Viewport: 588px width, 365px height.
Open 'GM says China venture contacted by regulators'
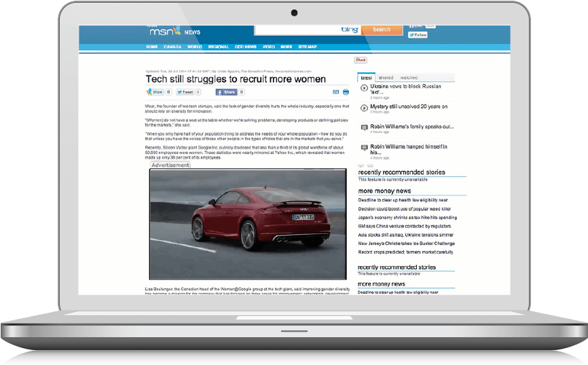(x=404, y=227)
